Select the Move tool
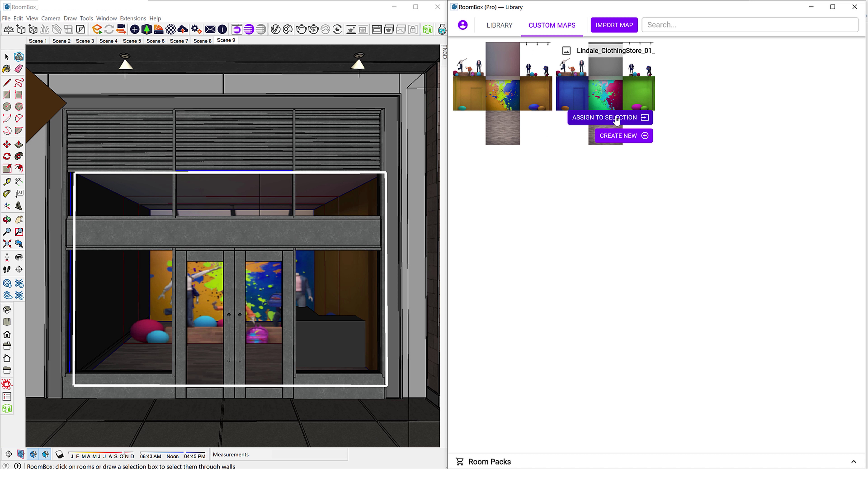 click(x=7, y=145)
